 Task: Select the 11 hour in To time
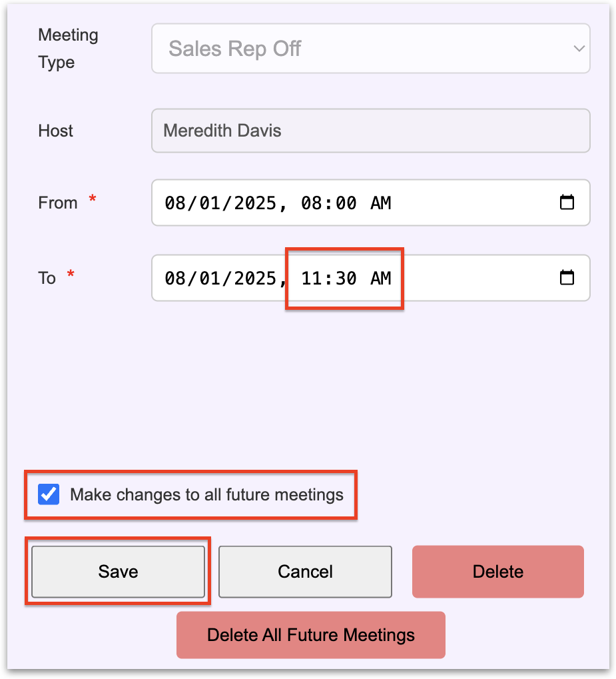(311, 278)
